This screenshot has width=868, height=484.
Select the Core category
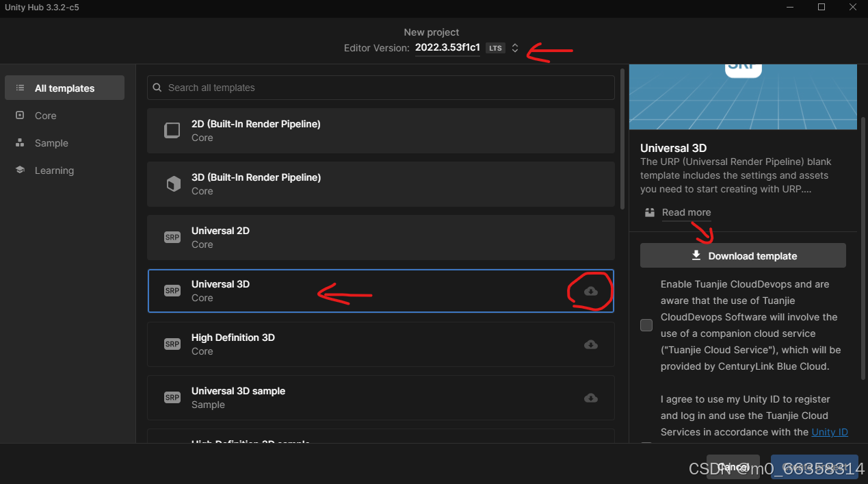coord(64,116)
